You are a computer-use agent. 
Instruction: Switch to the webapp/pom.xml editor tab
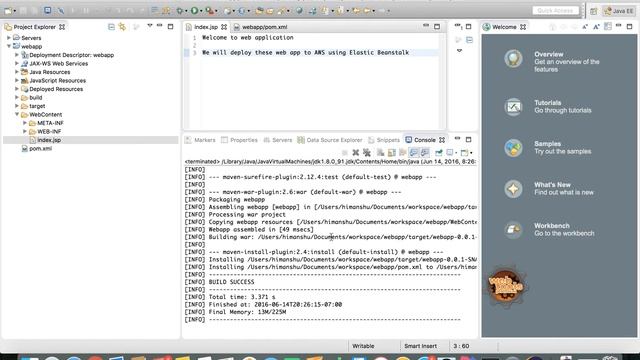[260, 27]
